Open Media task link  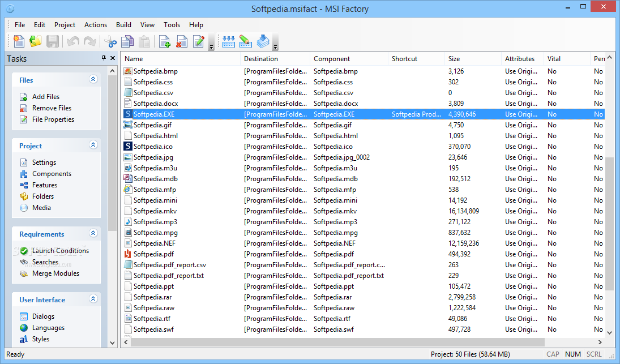[x=41, y=208]
